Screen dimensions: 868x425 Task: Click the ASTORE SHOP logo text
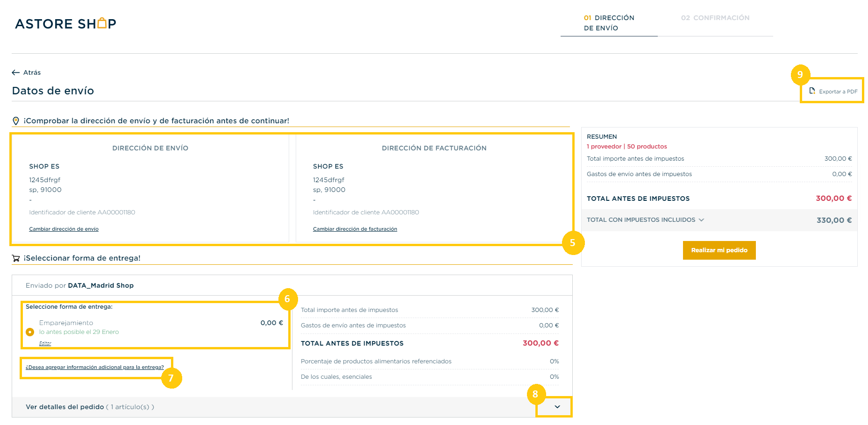click(x=65, y=24)
